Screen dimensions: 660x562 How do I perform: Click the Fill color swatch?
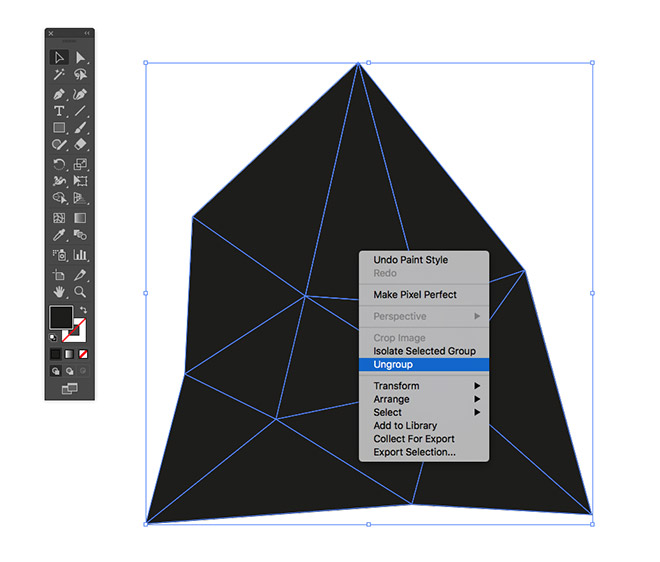61,318
